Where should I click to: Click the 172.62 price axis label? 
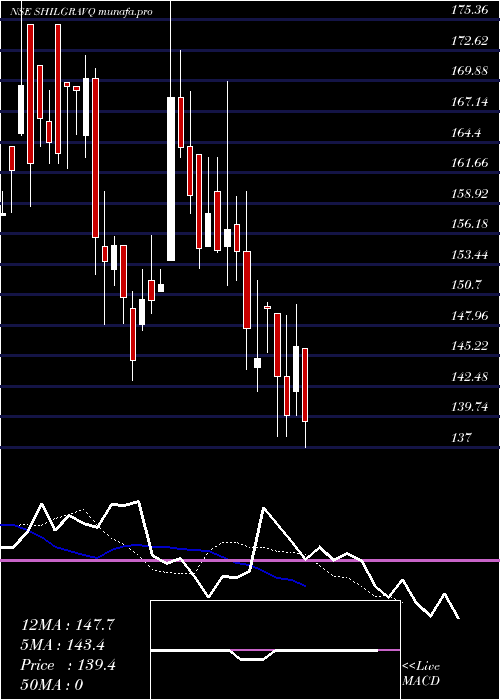(469, 41)
